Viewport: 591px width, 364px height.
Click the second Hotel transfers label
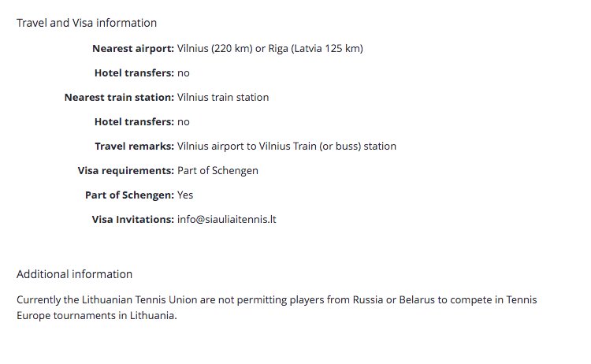point(134,121)
